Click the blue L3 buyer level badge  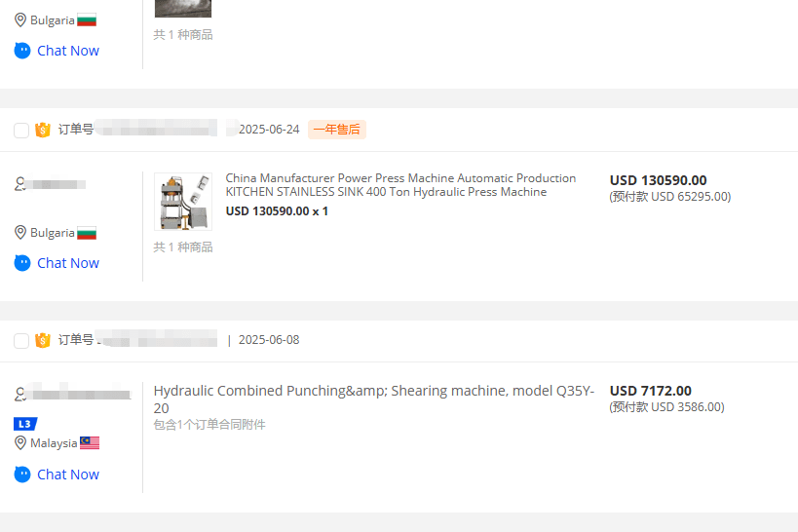pos(25,424)
